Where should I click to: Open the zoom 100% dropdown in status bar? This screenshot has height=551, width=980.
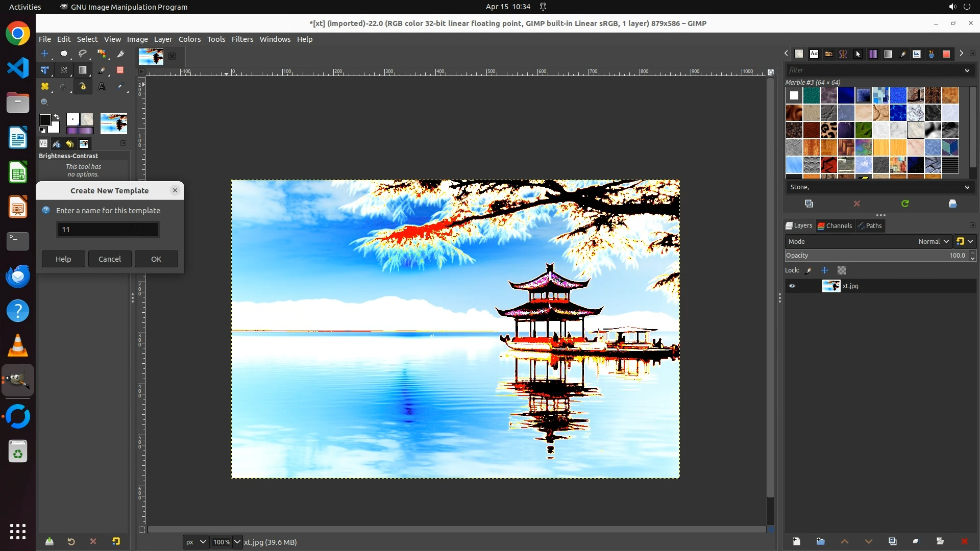237,542
